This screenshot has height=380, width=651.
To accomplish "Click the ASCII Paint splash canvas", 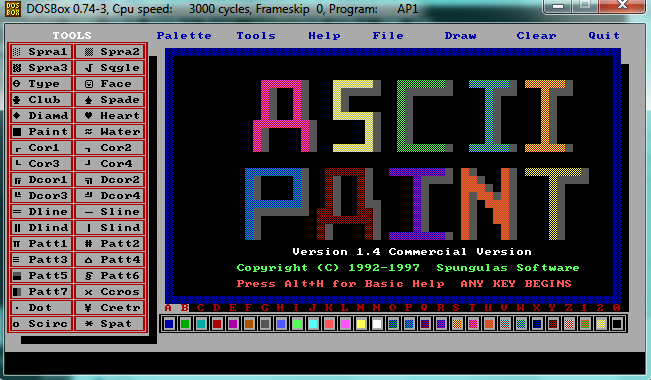I will (x=393, y=177).
